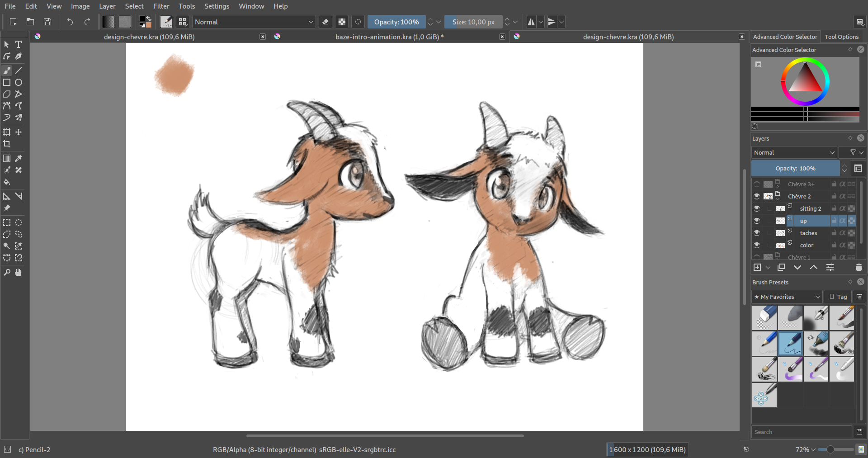The height and width of the screenshot is (458, 868).
Task: Select the Fill bucket tool
Action: pos(7,182)
